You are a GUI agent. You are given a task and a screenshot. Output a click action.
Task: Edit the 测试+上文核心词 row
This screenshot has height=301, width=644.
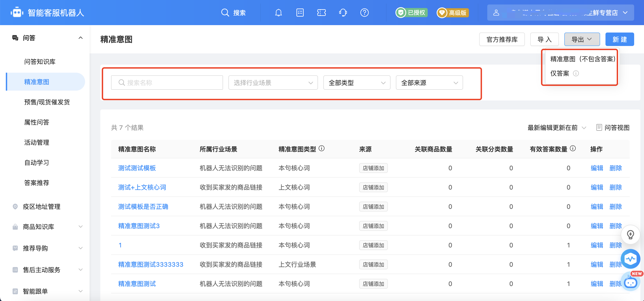coord(597,187)
